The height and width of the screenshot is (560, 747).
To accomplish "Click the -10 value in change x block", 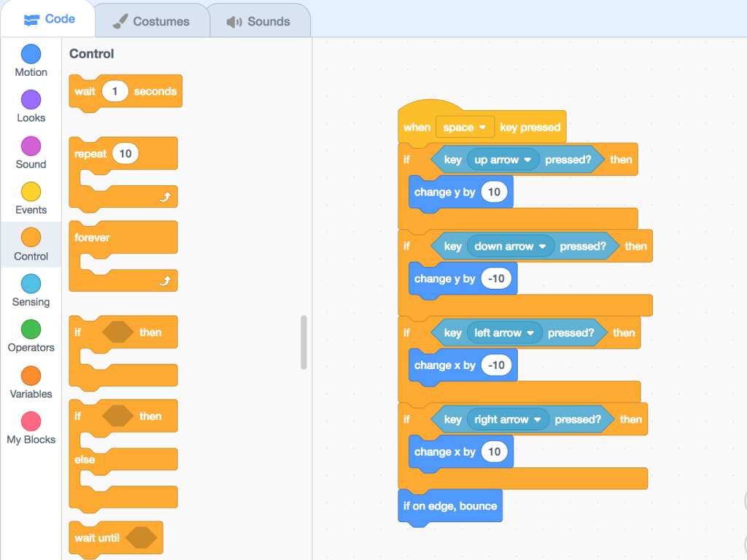I will 496,365.
